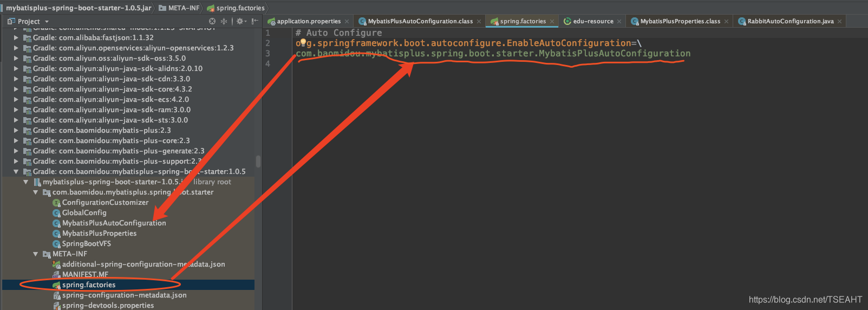Collapse the mybatisplus-spring-boot-starter-1.0.5.jar library root
The image size is (868, 310).
click(26, 182)
